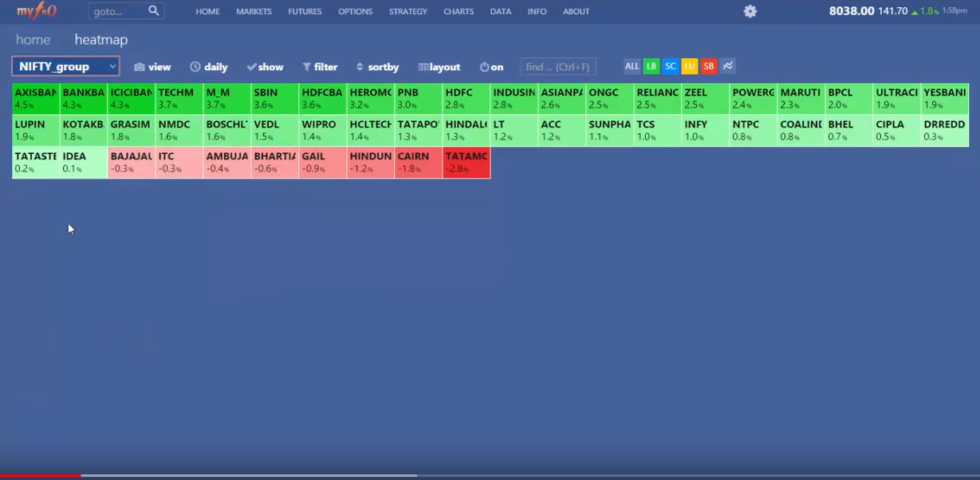Screen dimensions: 980x480
Task: Click the CIPLA 0.5% tile
Action: pos(897,131)
